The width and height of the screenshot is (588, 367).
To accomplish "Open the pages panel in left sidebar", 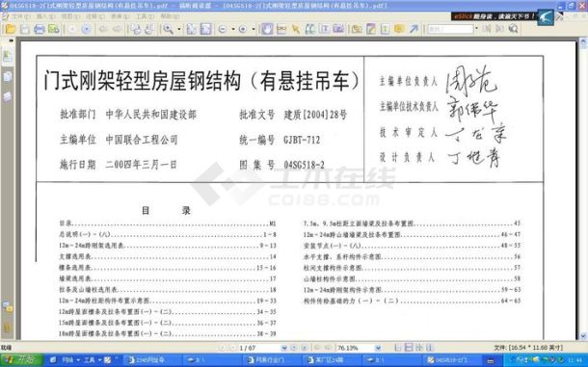I will 7,77.
